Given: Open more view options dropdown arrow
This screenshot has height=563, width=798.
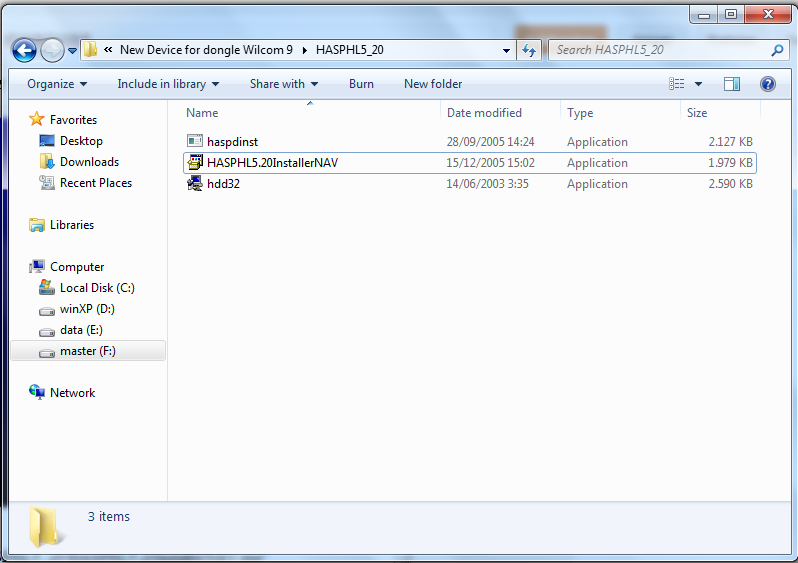Looking at the screenshot, I should (x=698, y=84).
